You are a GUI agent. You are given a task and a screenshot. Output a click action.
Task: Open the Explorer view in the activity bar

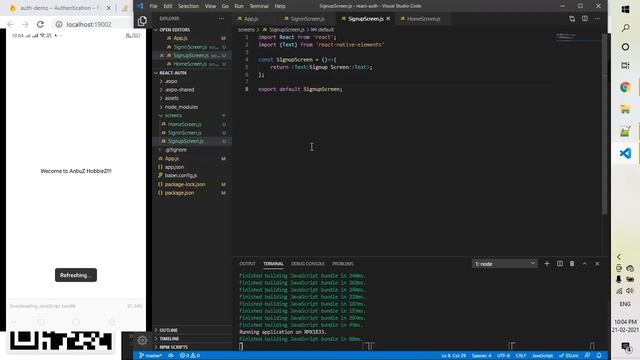[142, 21]
